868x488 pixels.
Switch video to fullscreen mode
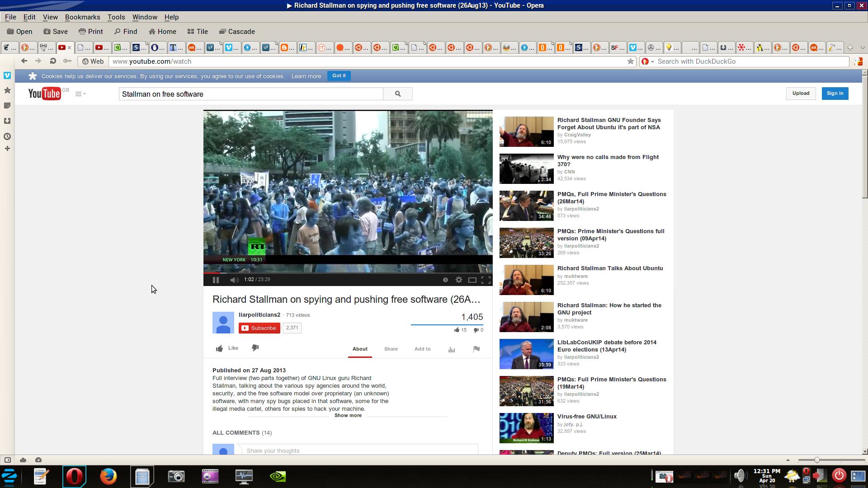click(486, 280)
